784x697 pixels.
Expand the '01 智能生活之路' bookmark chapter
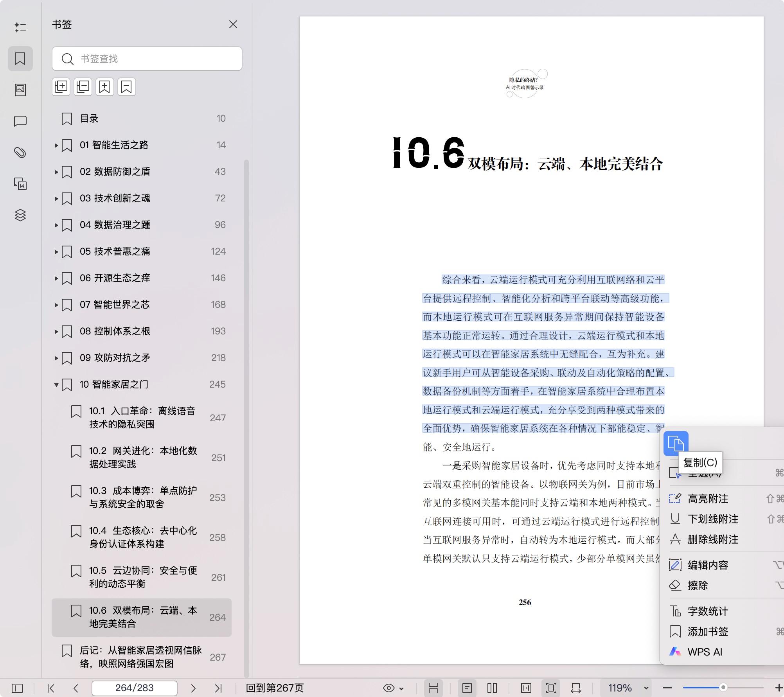coord(56,145)
